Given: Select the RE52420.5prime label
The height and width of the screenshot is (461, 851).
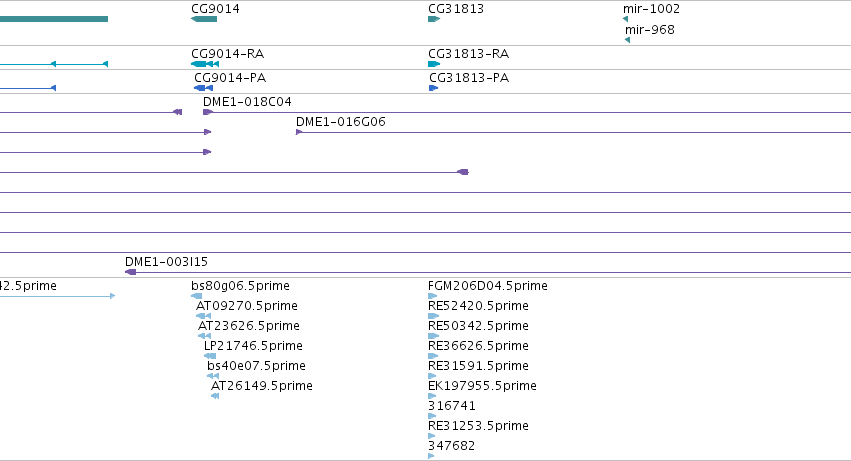Looking at the screenshot, I should [x=478, y=306].
